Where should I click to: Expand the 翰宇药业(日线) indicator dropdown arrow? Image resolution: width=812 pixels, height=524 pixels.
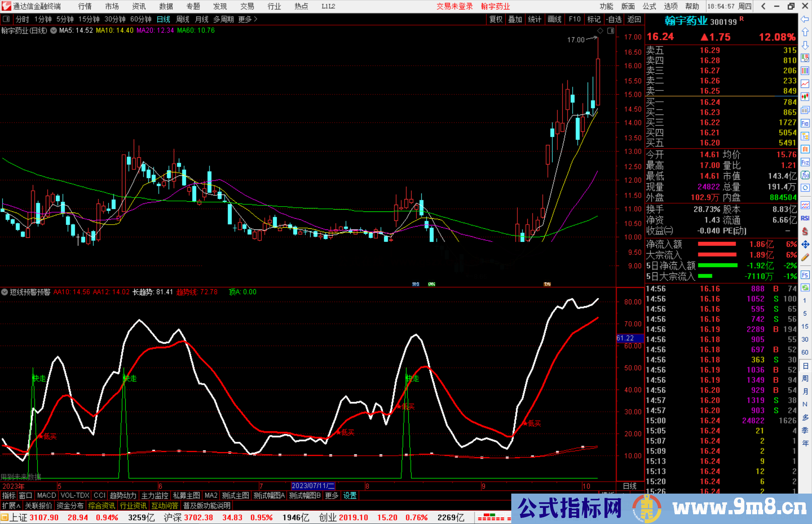tap(53, 31)
